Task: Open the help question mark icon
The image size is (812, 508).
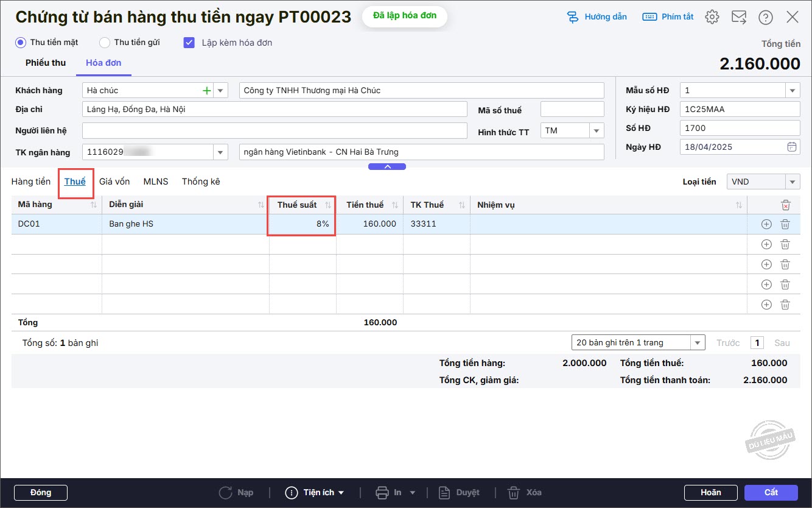Action: 766,17
